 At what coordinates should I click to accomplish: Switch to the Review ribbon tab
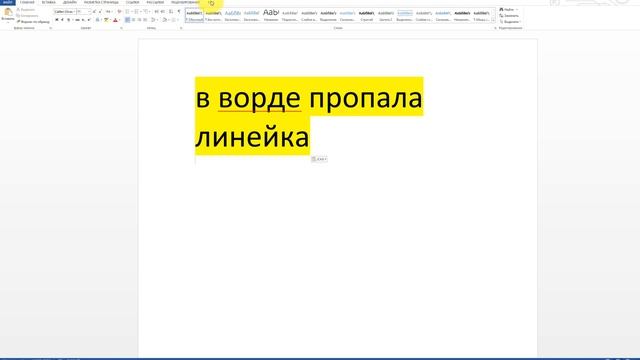[x=185, y=2]
